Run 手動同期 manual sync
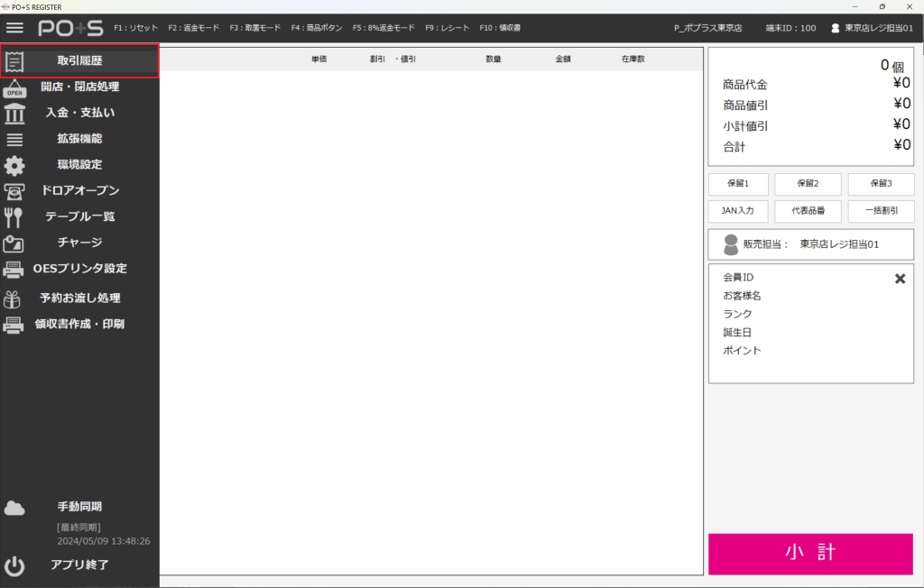 coord(79,506)
